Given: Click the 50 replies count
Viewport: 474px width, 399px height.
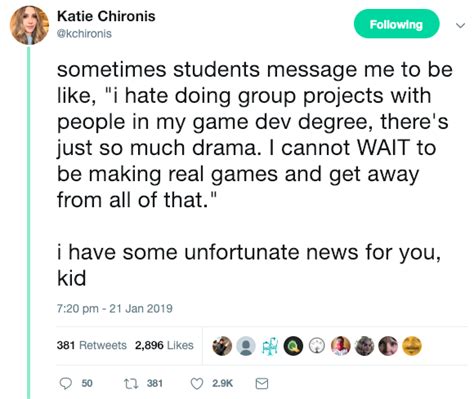Looking at the screenshot, I should (x=87, y=384).
